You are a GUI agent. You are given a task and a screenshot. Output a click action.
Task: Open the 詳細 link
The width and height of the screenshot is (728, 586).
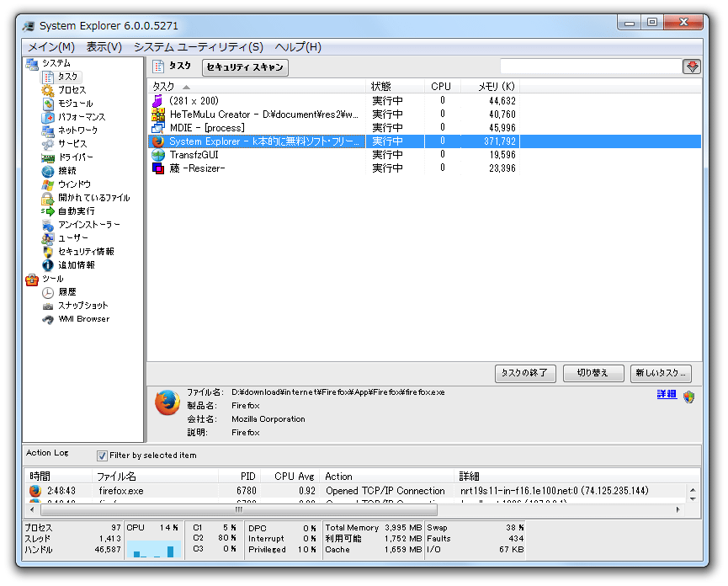click(667, 394)
